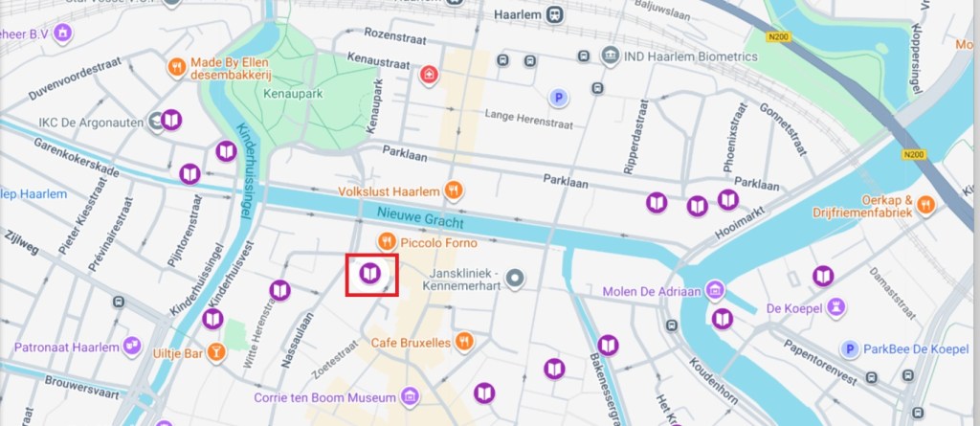Open the Haarlem train station icon
The height and width of the screenshot is (426, 980).
[554, 14]
